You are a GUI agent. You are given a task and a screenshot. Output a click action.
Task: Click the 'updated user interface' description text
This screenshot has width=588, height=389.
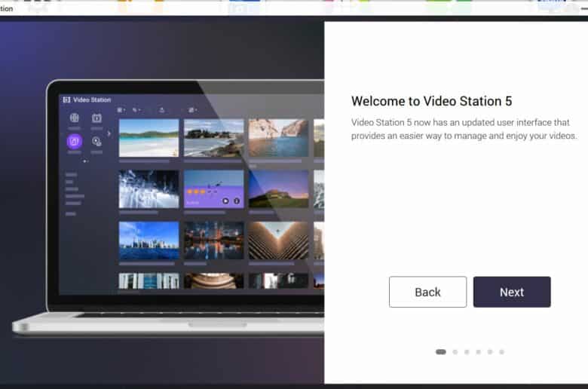464,129
